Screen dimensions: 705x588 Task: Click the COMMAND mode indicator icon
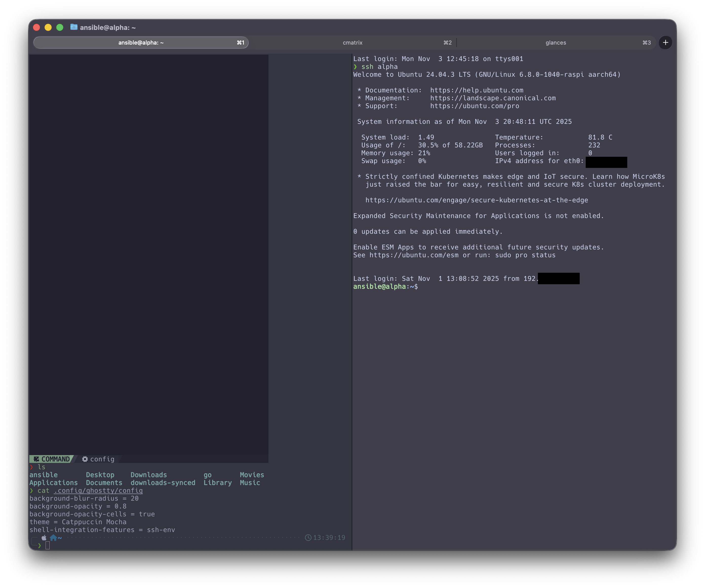[36, 459]
